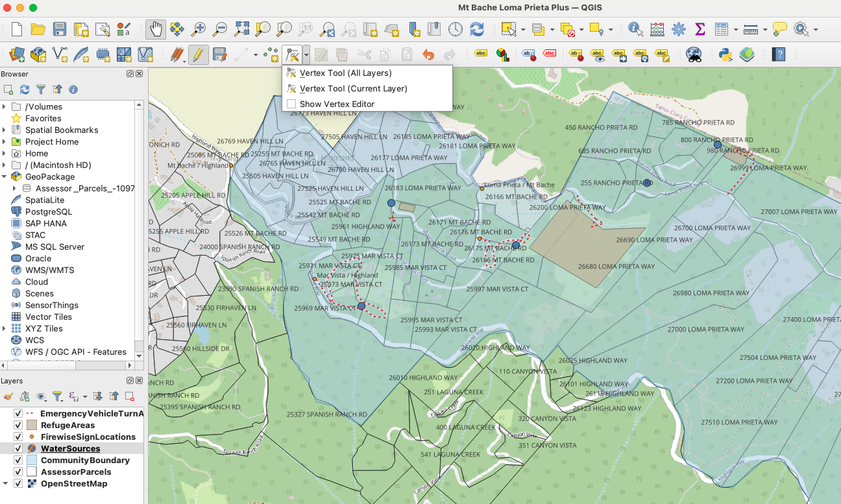Click the Map Tips speech bubble icon

(780, 29)
